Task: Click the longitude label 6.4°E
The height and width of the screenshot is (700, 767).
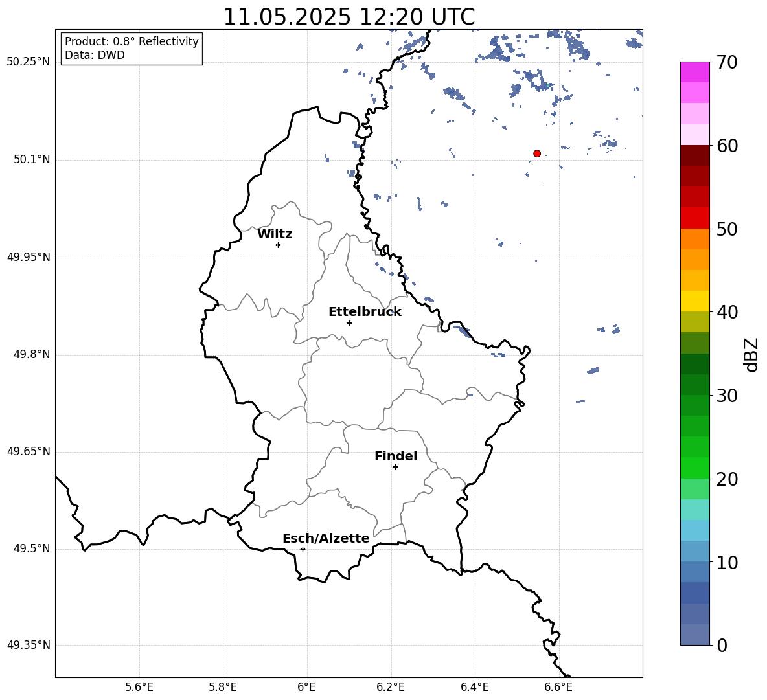Action: tap(474, 687)
